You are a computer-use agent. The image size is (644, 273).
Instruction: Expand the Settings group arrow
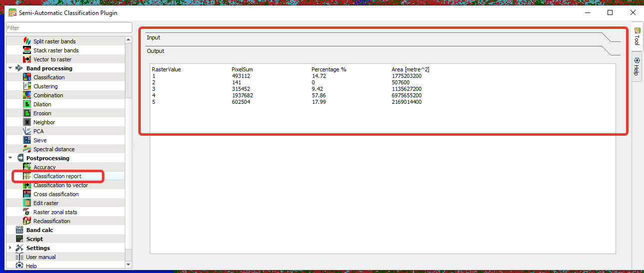click(x=10, y=248)
